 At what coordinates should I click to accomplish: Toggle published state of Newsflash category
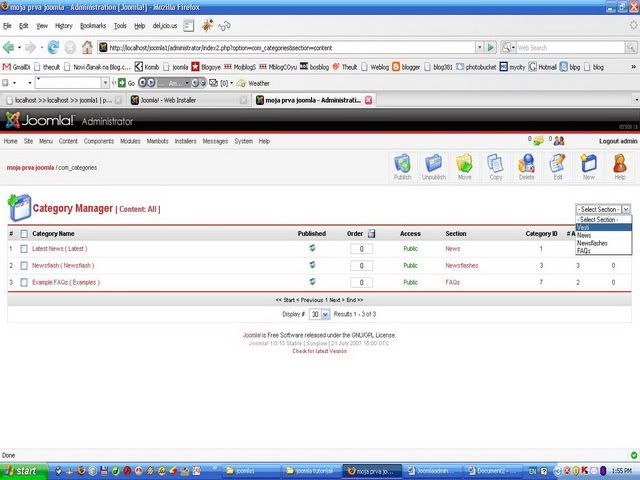pos(312,265)
